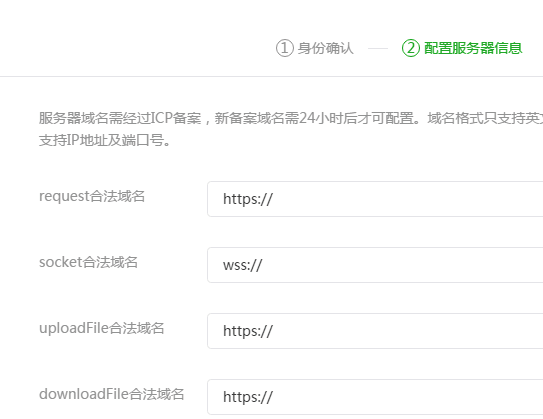
Task: Click the ICP备案 server domain notice text
Action: coord(291,118)
